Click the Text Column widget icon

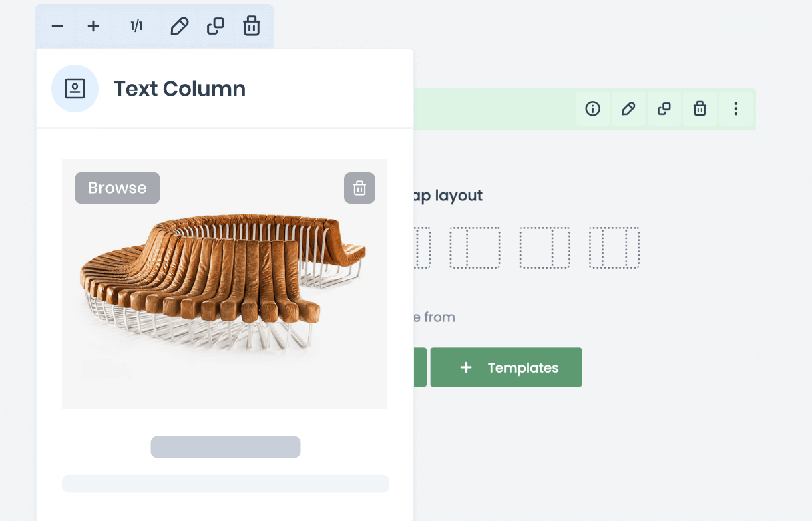(75, 89)
